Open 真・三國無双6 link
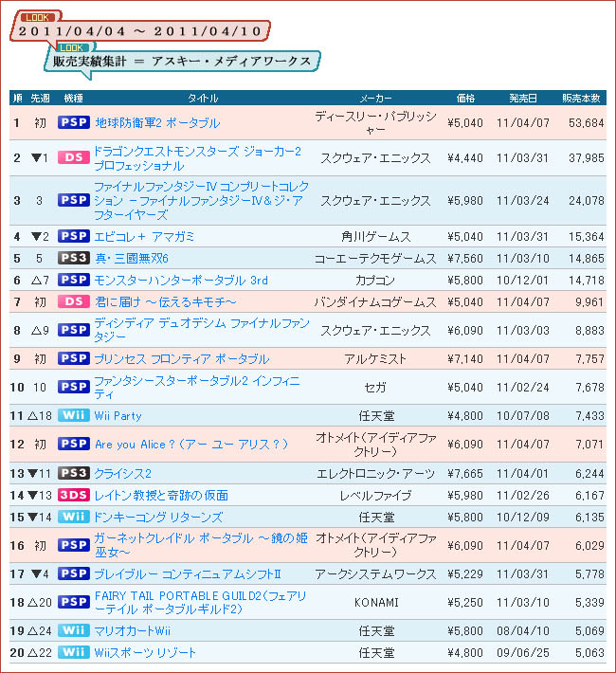 point(132,259)
